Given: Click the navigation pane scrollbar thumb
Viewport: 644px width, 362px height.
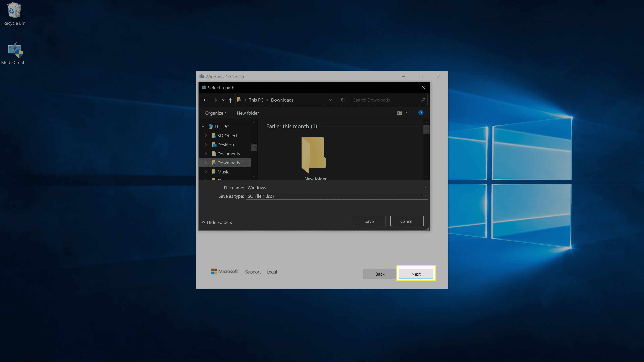Looking at the screenshot, I should pos(254,147).
